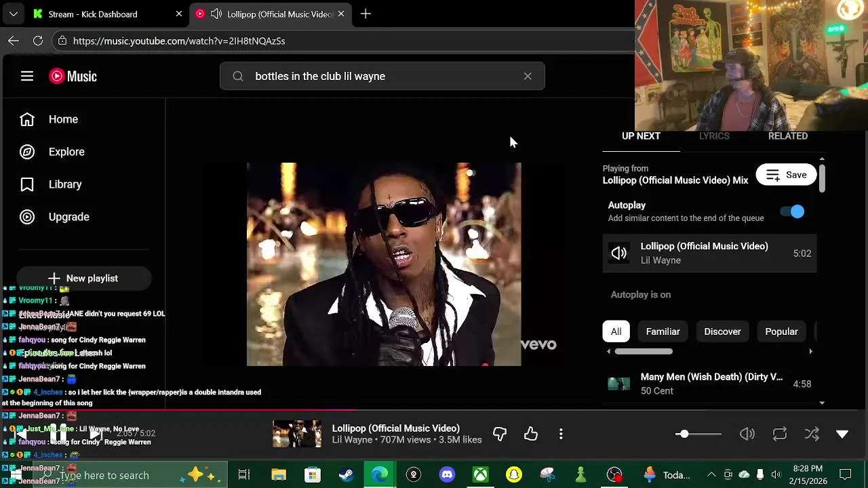The height and width of the screenshot is (488, 868).
Task: Switch to the LYRICS tab
Action: point(714,136)
